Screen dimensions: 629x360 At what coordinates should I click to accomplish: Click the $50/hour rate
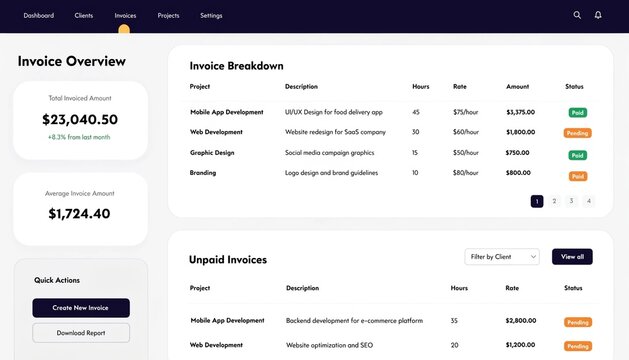click(466, 153)
